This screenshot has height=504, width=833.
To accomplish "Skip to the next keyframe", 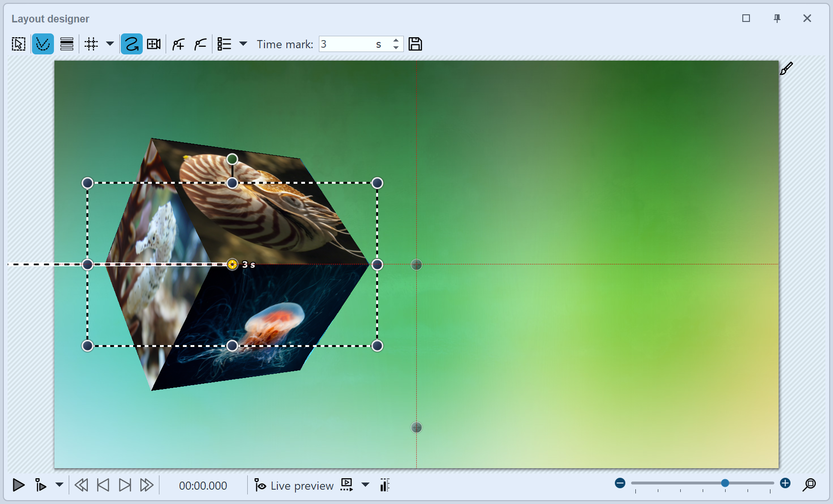I will 125,485.
